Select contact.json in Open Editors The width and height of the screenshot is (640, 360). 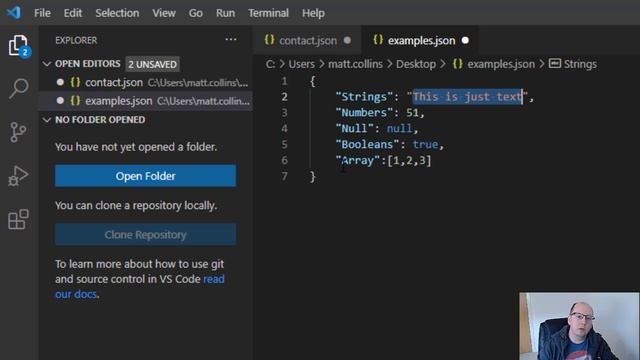[x=145, y=82]
